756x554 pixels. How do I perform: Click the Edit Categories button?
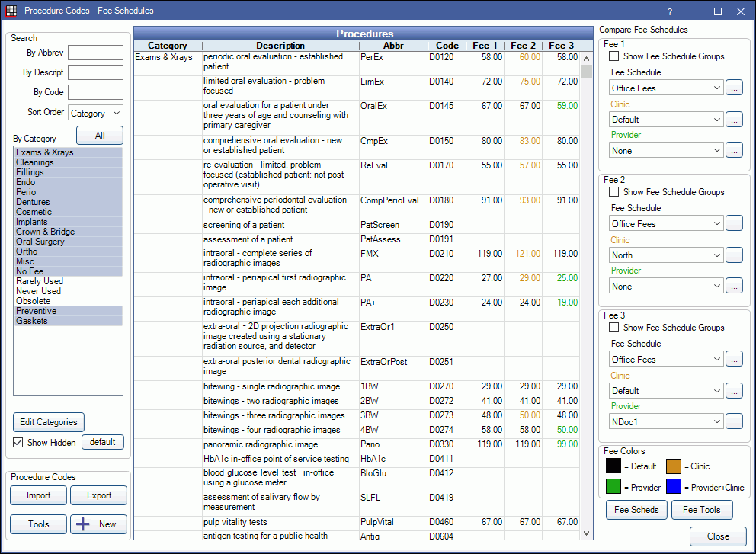click(49, 422)
